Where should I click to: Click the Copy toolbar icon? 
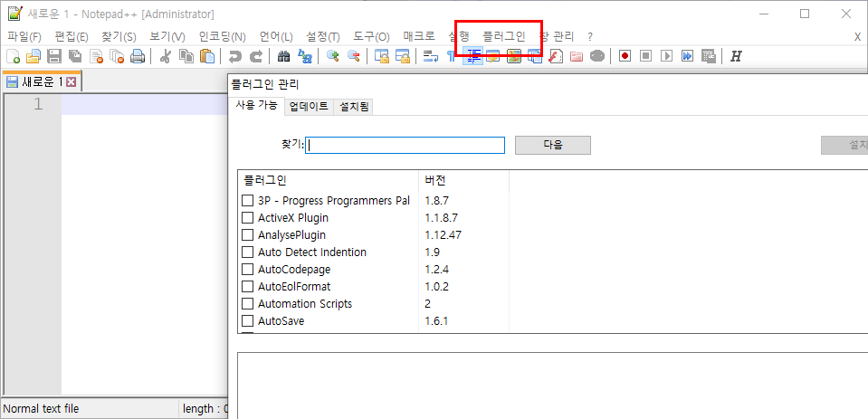click(x=186, y=56)
